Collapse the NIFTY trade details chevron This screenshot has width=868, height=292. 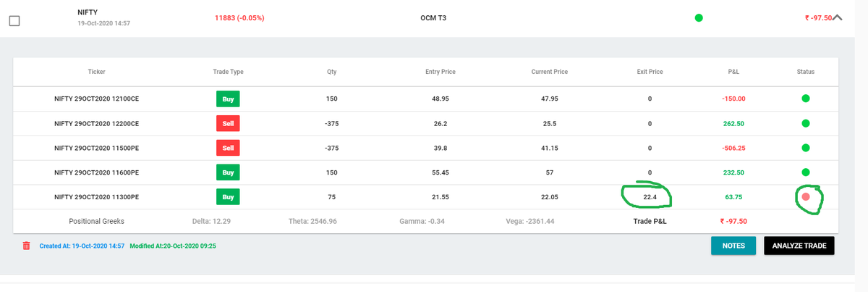[838, 18]
